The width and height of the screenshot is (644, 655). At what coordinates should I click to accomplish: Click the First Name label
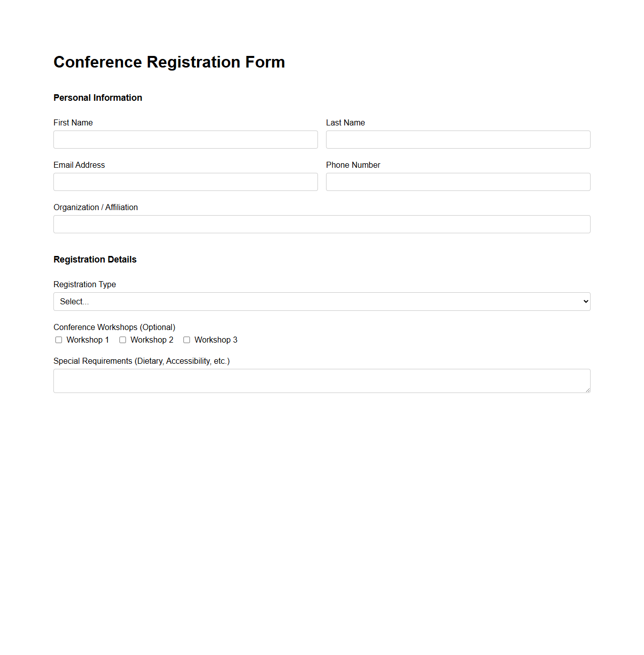tap(73, 122)
